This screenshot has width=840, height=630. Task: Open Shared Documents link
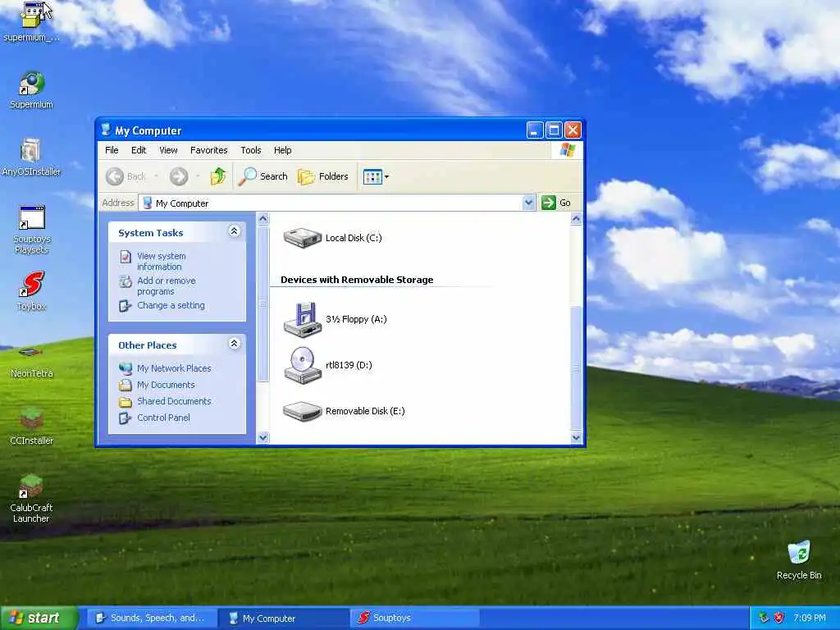(174, 401)
